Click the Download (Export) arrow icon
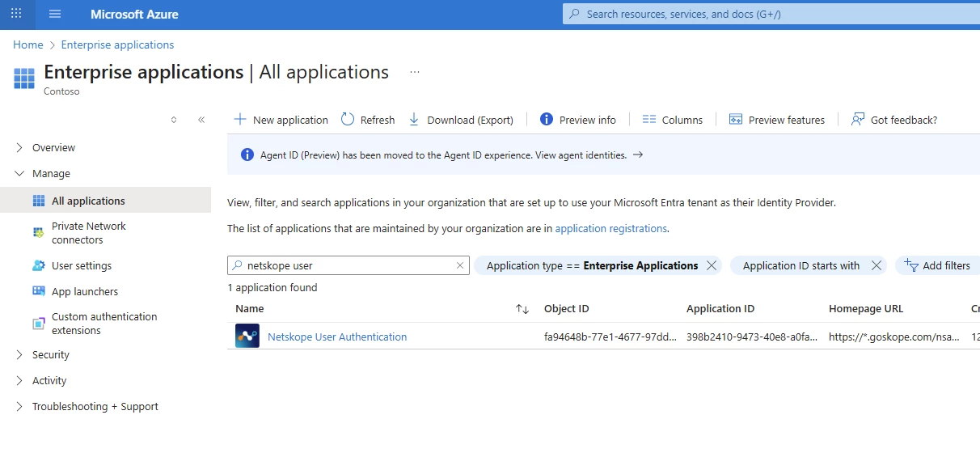The width and height of the screenshot is (980, 453). point(414,120)
